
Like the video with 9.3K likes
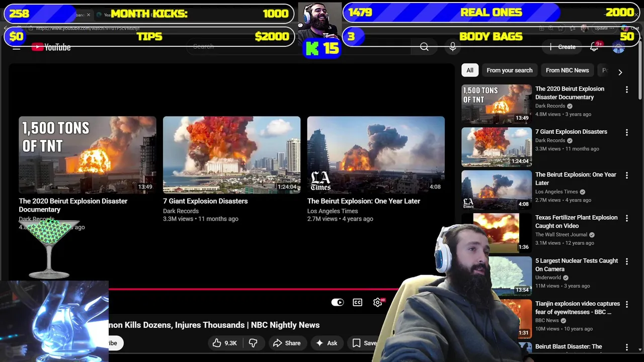(225, 343)
